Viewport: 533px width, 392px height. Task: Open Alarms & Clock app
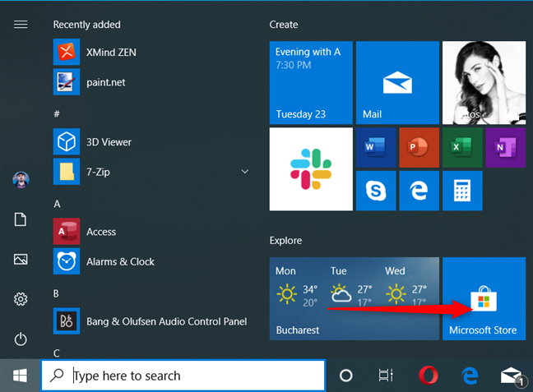[151, 261]
